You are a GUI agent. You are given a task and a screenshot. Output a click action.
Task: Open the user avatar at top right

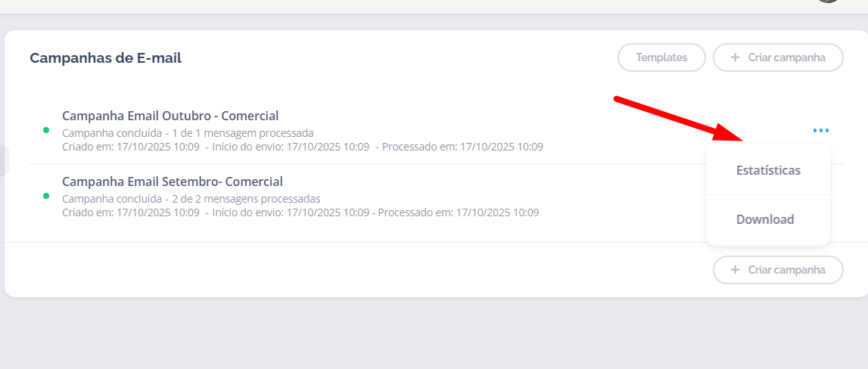(x=829, y=1)
